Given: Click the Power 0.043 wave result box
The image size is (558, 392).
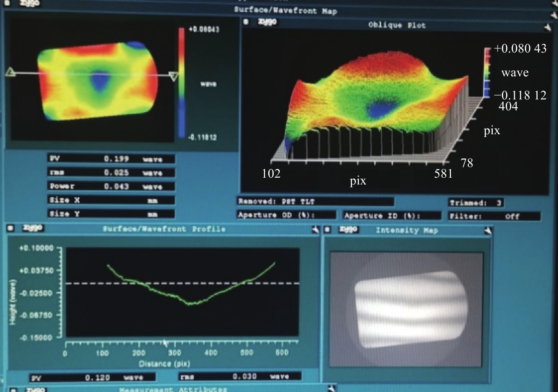Looking at the screenshot, I should (x=111, y=186).
